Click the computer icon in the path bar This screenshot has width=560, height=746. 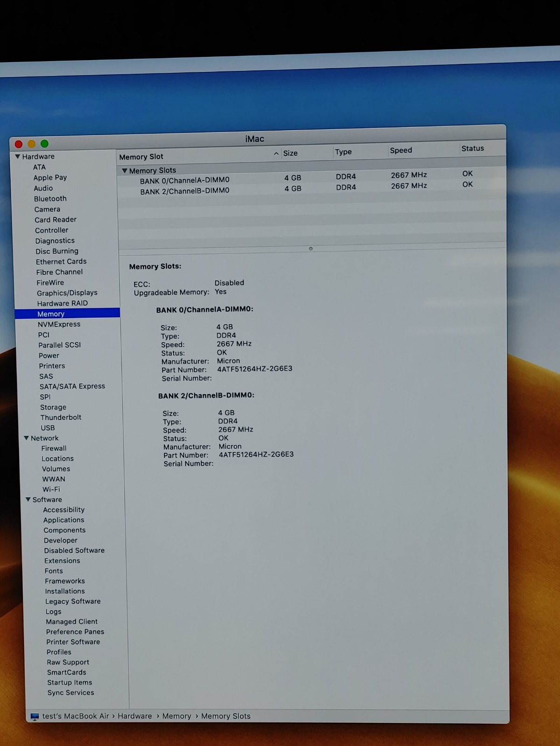coord(35,716)
